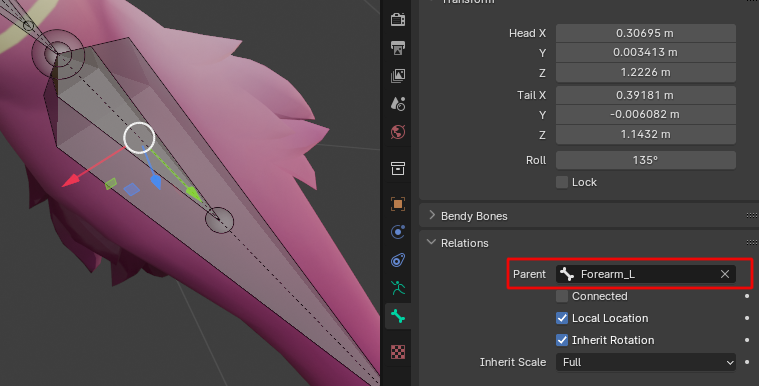Click the Head Z value 1.2226 m
759x386 pixels.
[x=646, y=72]
